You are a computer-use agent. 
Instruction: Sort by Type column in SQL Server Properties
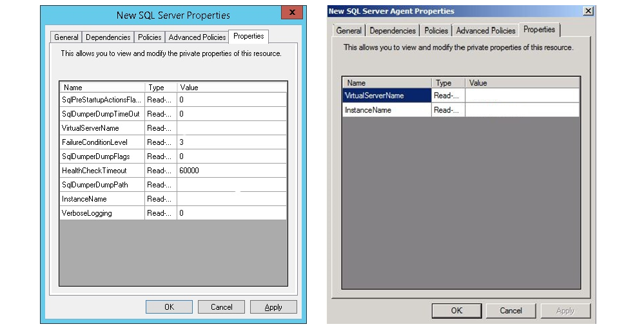pos(161,88)
